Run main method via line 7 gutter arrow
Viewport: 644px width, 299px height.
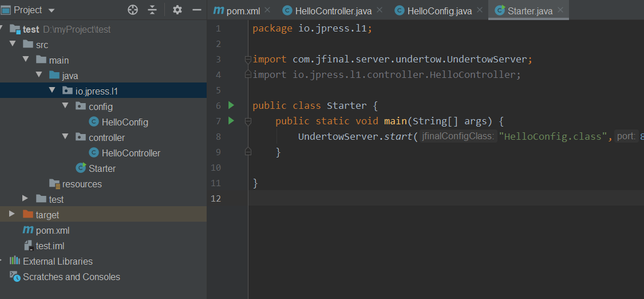click(231, 121)
